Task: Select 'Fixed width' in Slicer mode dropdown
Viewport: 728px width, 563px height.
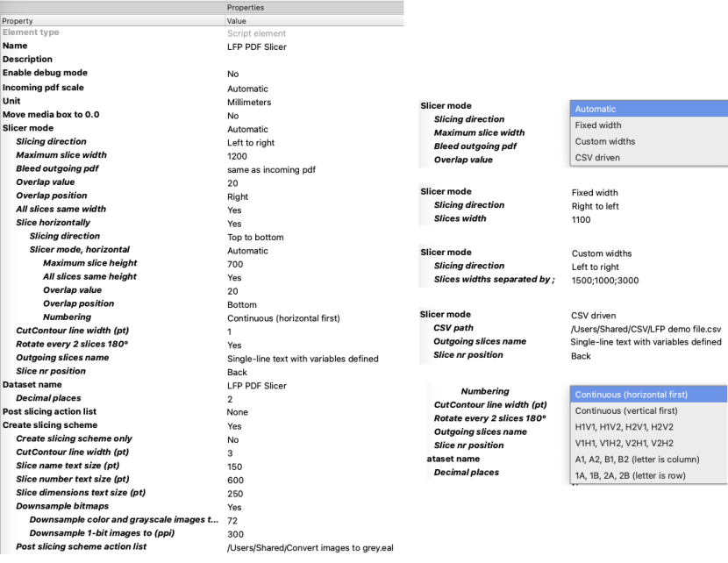Action: click(x=598, y=125)
